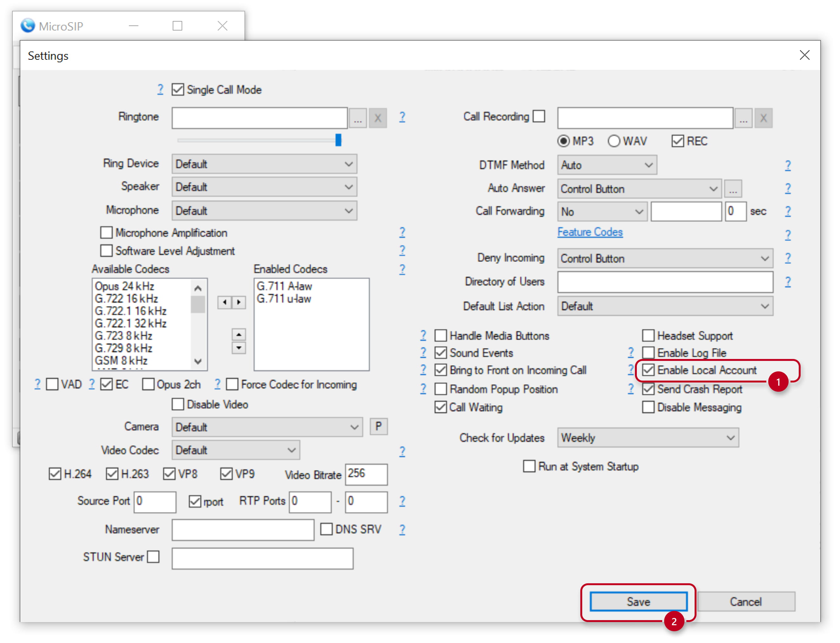The width and height of the screenshot is (840, 643).
Task: Enable Call Recording checkbox
Action: click(539, 116)
